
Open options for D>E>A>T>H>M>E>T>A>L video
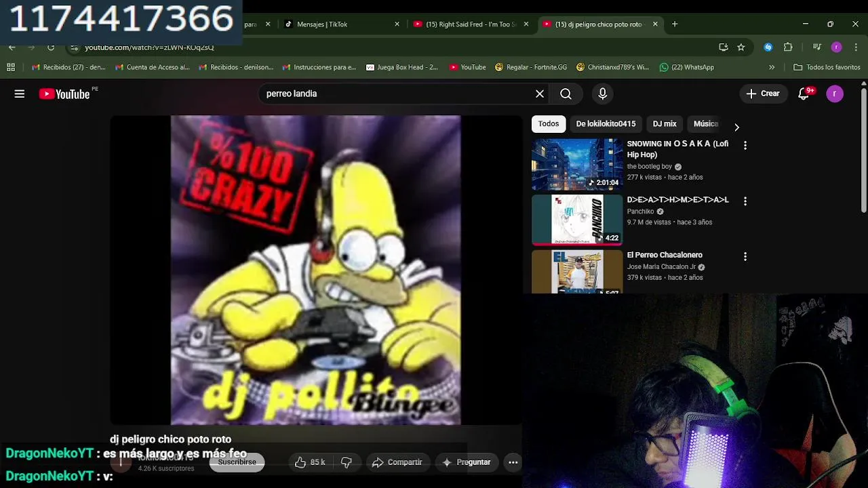click(x=745, y=201)
